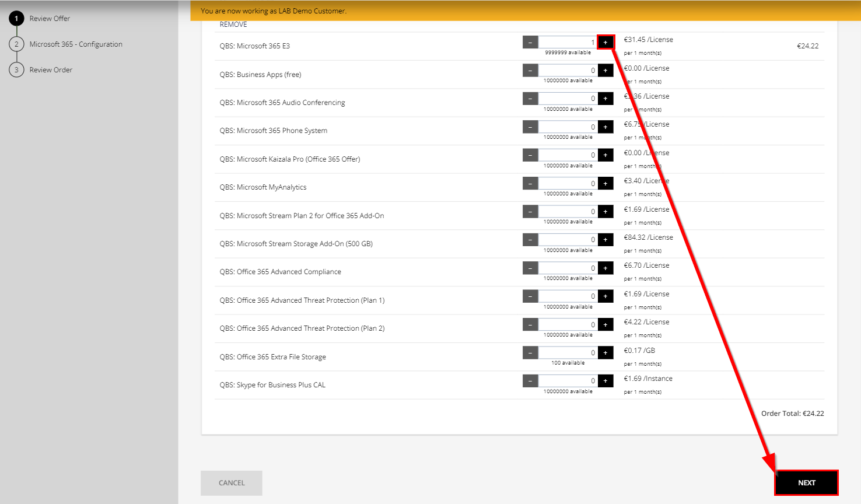861x504 pixels.
Task: Click minus for Stream Storage Add-On
Action: pos(530,240)
